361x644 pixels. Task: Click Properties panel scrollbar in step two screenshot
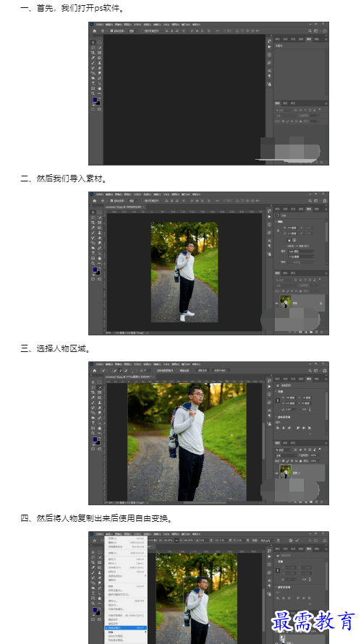click(x=326, y=232)
